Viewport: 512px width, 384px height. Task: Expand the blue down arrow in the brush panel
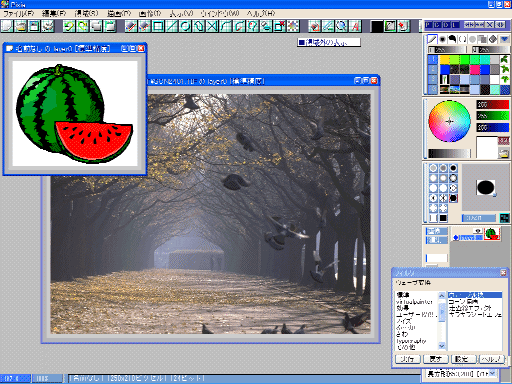coord(504,39)
